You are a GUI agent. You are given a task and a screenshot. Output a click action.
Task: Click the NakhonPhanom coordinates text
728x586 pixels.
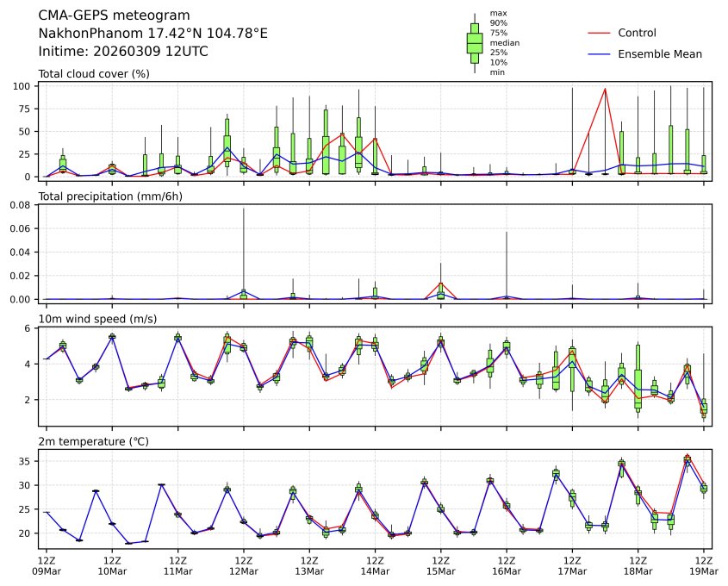(x=152, y=34)
